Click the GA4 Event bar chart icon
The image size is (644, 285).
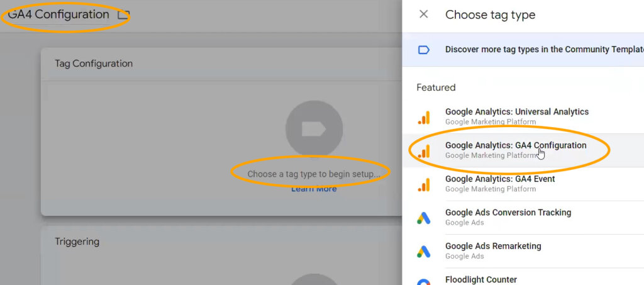click(x=423, y=185)
